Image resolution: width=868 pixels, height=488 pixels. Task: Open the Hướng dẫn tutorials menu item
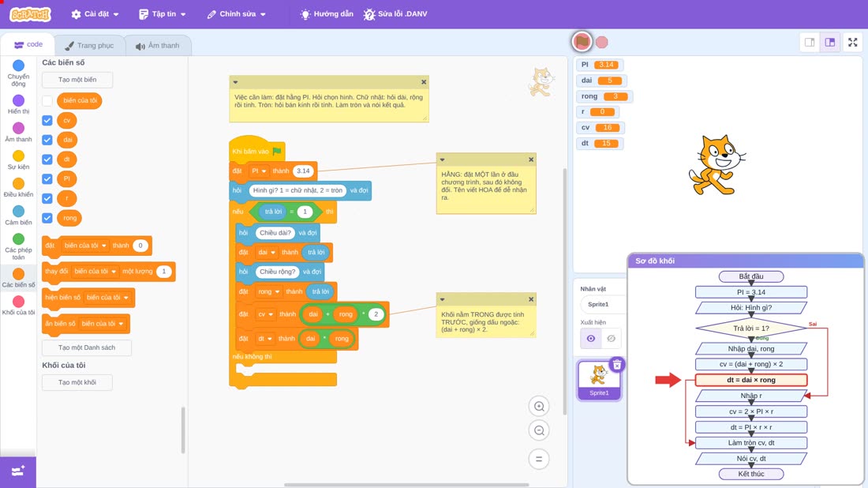click(327, 14)
